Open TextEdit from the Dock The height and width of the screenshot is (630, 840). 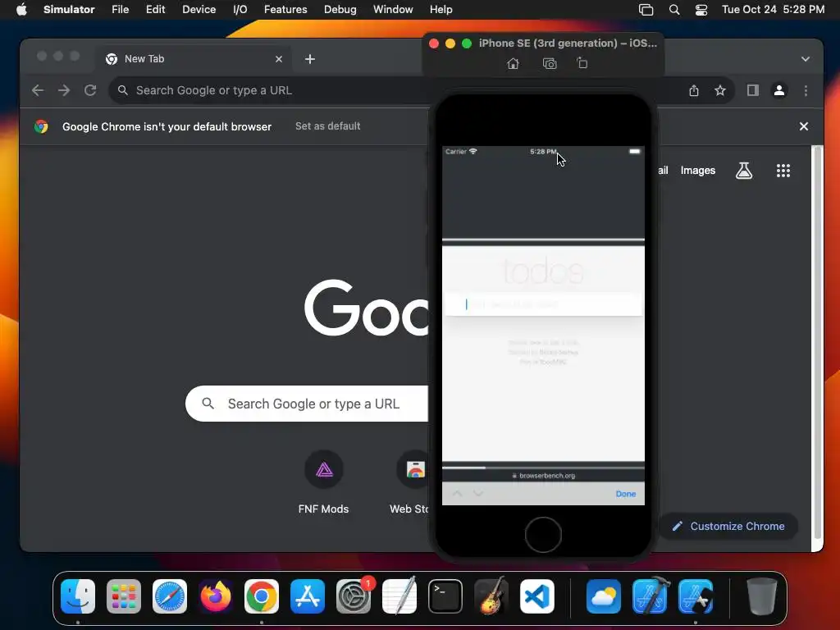click(x=399, y=596)
